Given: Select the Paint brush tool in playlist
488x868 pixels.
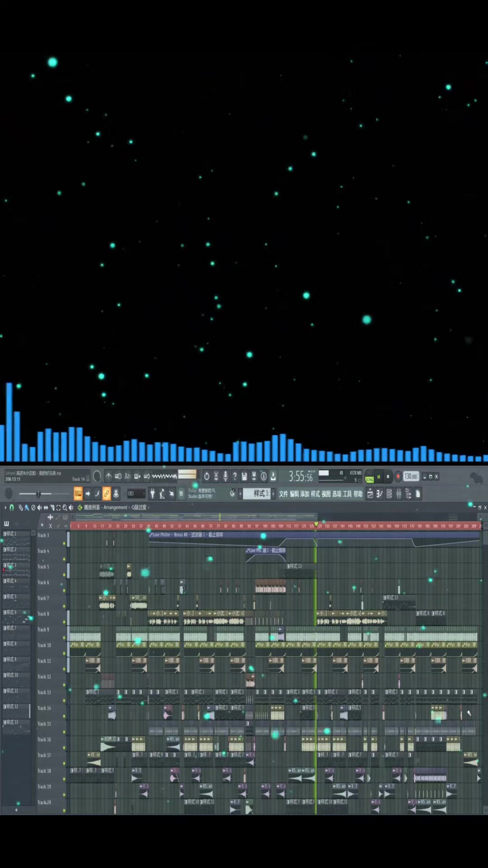Looking at the screenshot, I should point(27,507).
